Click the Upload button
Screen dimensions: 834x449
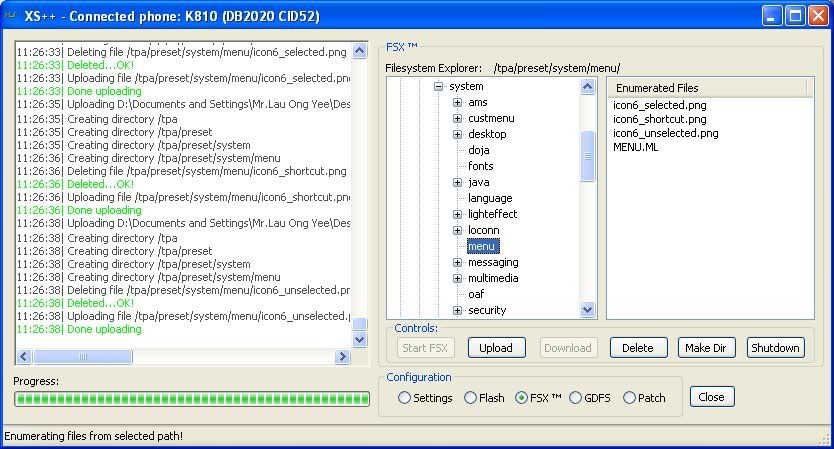click(496, 348)
